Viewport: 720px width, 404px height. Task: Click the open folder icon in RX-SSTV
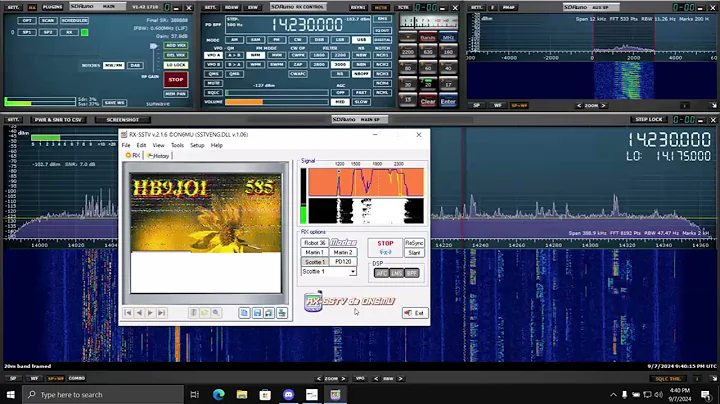coord(205,313)
